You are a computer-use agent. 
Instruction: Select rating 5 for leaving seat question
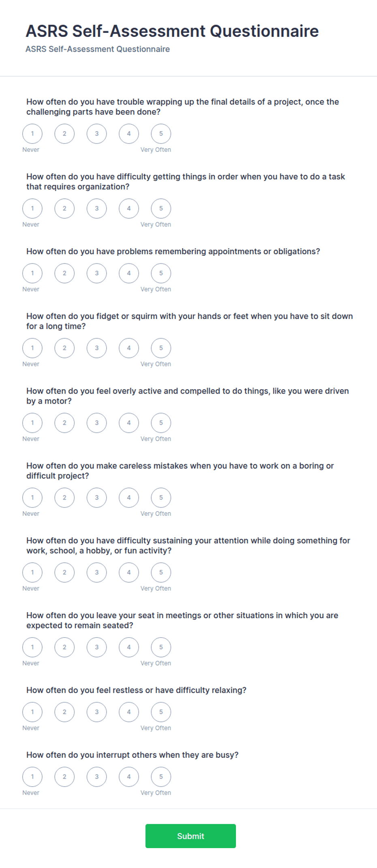pos(161,647)
